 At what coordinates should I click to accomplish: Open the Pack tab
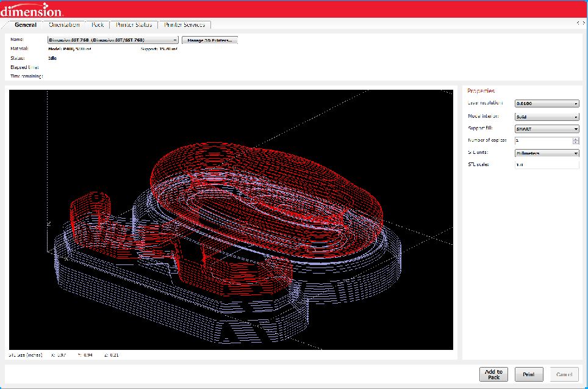[x=98, y=25]
